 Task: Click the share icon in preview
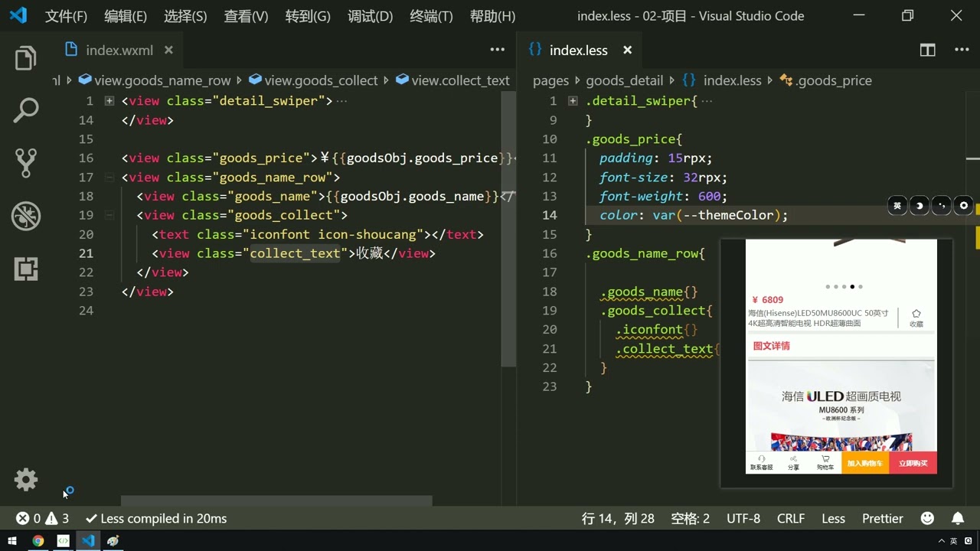(x=793, y=459)
